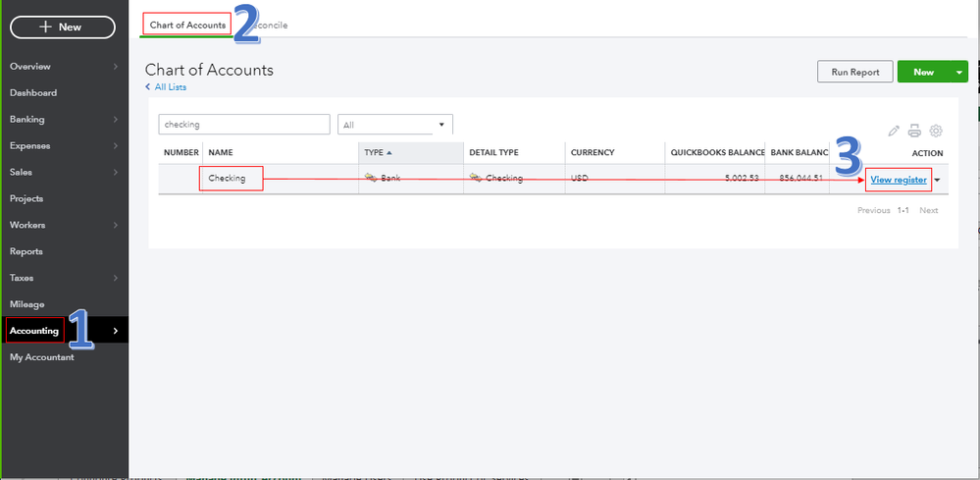Click the Next pagination link
The height and width of the screenshot is (480, 980).
(x=928, y=210)
